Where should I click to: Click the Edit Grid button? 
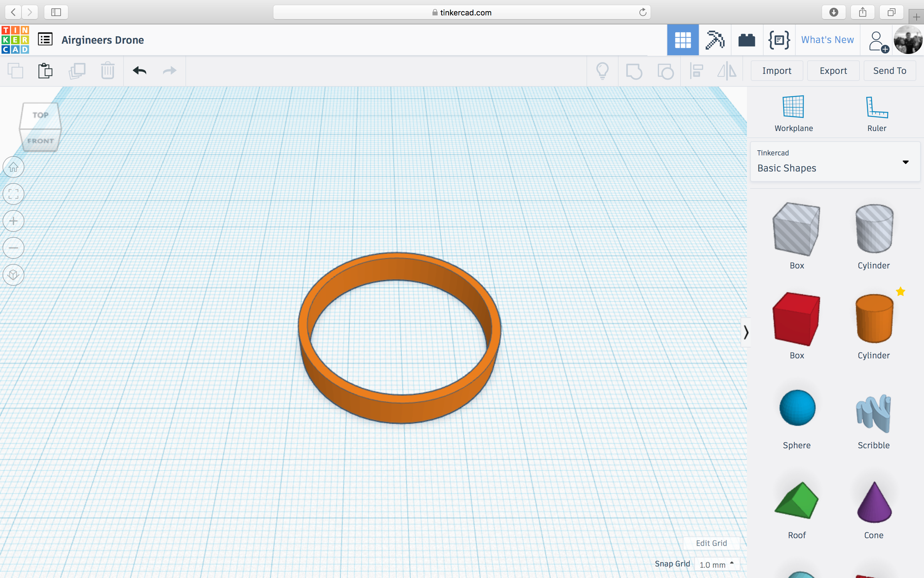click(711, 543)
